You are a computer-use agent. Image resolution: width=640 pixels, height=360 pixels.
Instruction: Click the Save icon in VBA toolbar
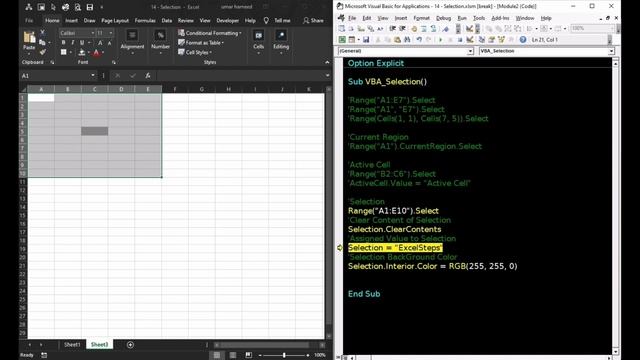point(366,40)
